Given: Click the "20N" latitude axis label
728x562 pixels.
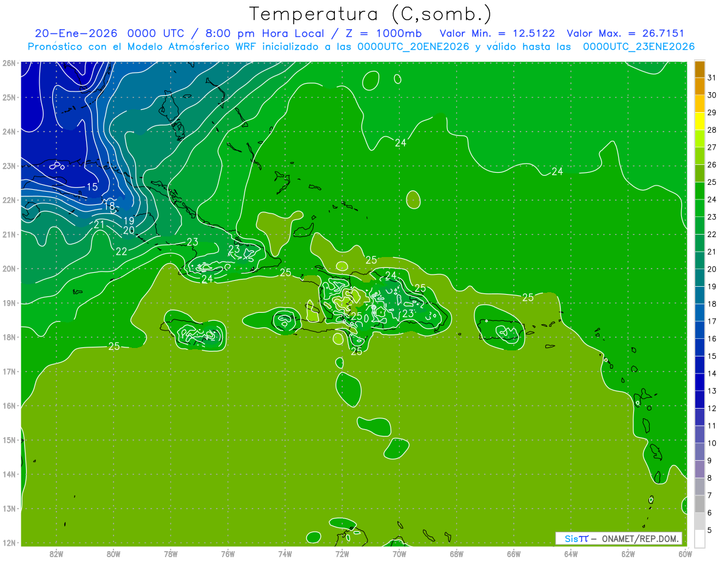Looking at the screenshot, I should [x=9, y=269].
